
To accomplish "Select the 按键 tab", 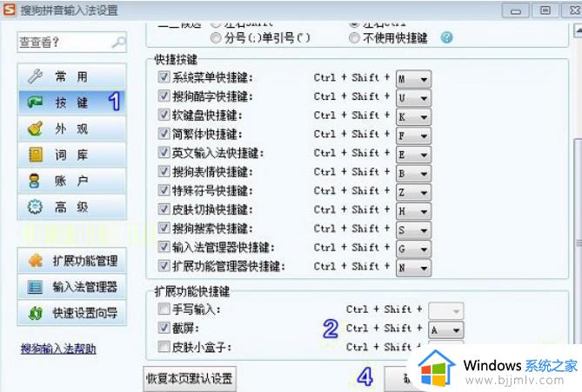I will coord(71,102).
